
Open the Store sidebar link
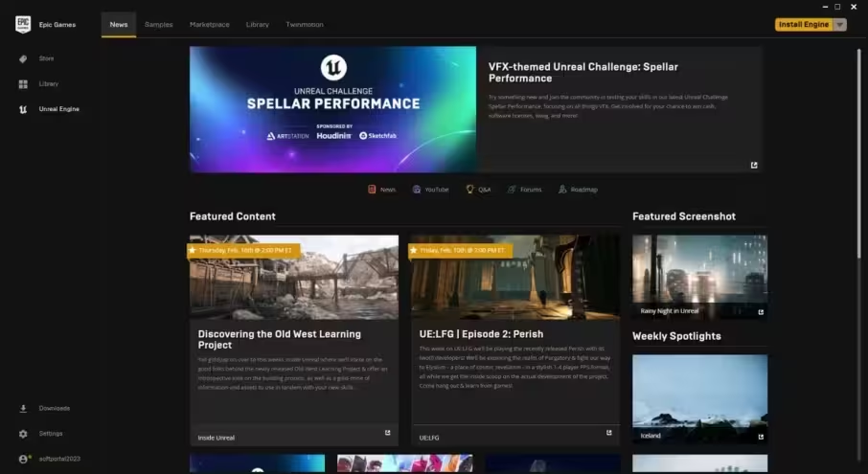point(47,58)
